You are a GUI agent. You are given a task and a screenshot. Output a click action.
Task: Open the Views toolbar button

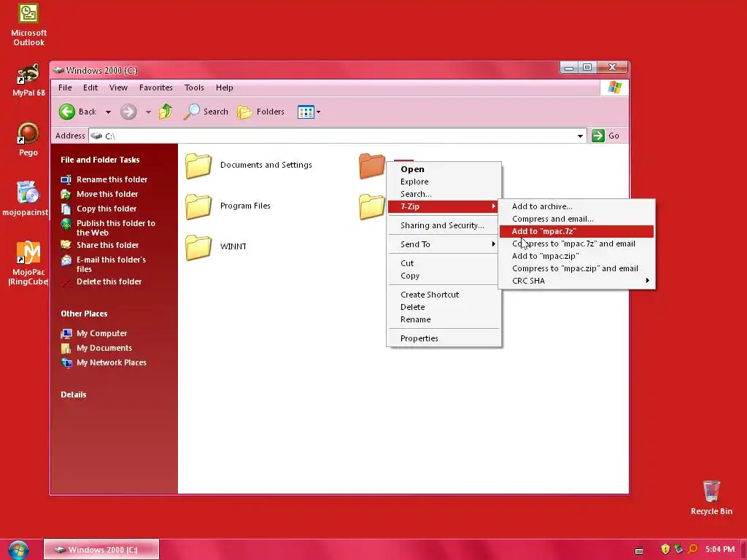pos(306,112)
